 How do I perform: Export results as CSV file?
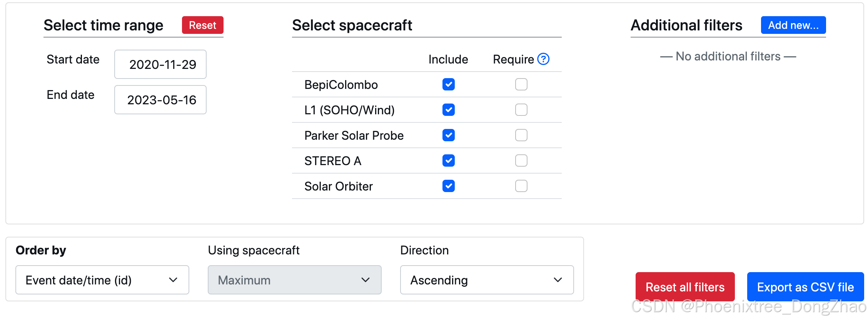805,287
